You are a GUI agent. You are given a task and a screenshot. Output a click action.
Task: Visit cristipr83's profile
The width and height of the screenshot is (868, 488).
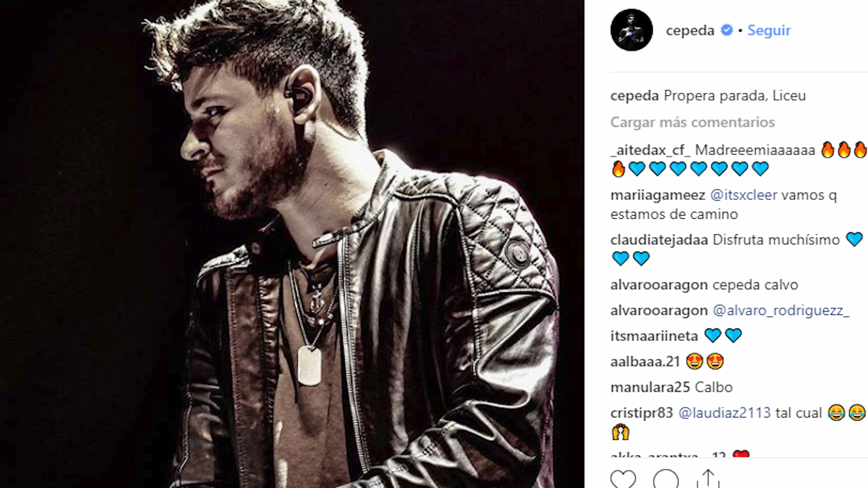click(x=642, y=413)
